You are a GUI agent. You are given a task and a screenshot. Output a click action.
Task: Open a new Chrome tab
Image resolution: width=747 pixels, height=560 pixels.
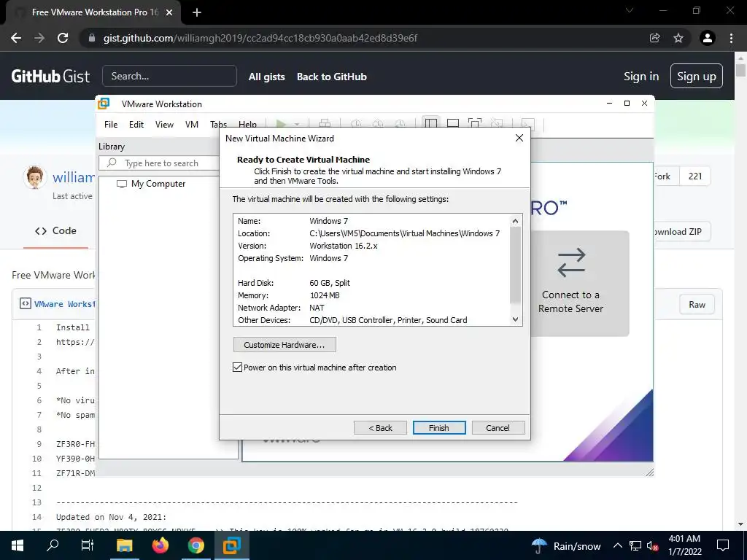pyautogui.click(x=197, y=12)
